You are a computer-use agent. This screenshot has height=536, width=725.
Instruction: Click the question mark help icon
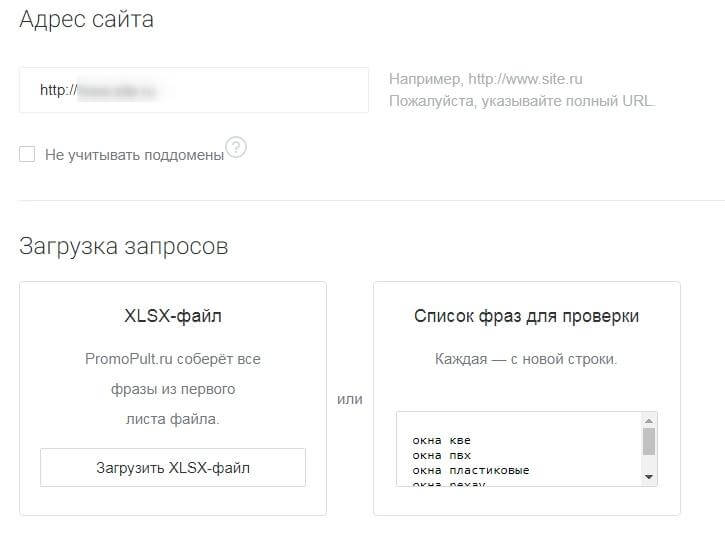(x=236, y=148)
